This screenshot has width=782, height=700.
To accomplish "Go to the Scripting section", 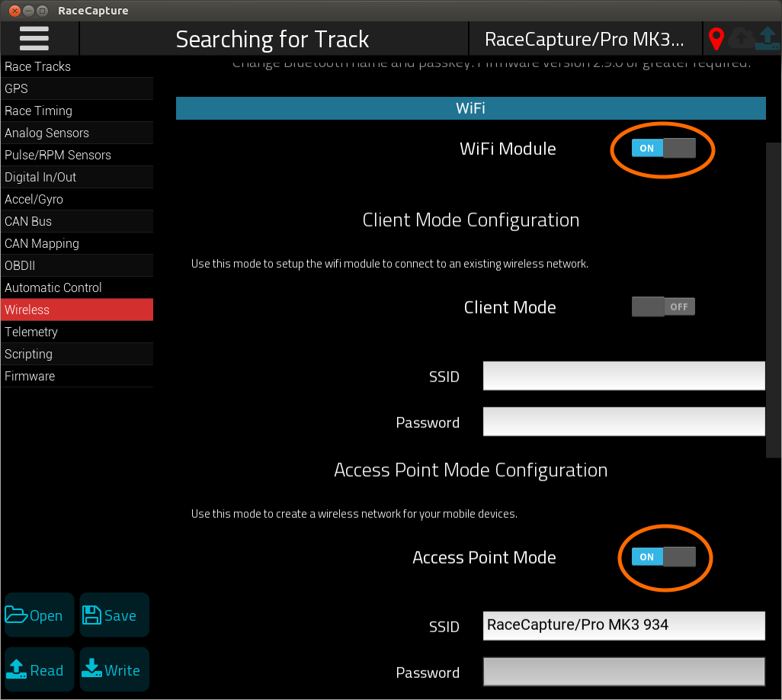I will (x=77, y=354).
